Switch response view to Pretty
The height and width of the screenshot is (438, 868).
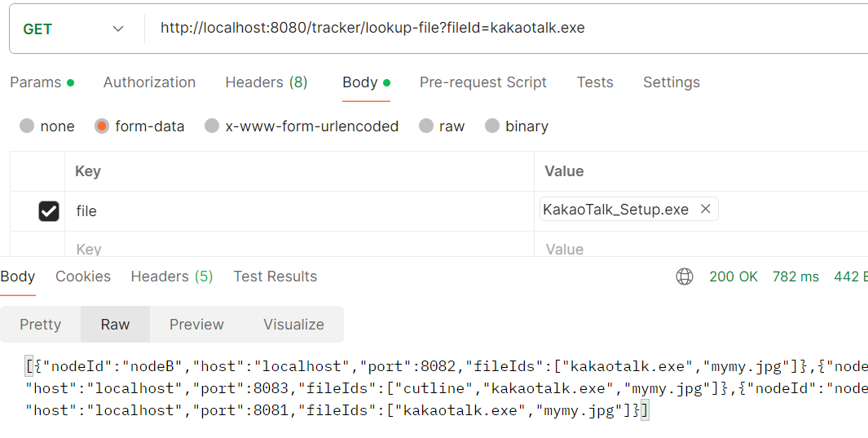pyautogui.click(x=41, y=324)
